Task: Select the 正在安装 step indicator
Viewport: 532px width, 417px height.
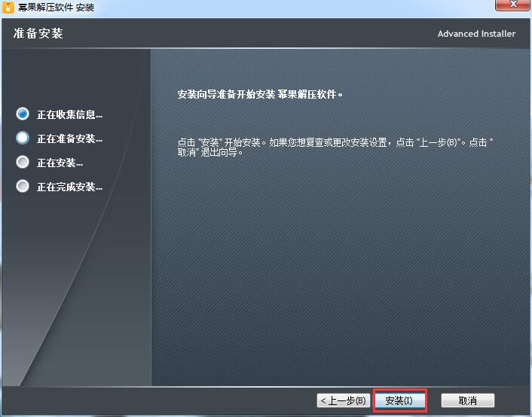Action: point(23,162)
